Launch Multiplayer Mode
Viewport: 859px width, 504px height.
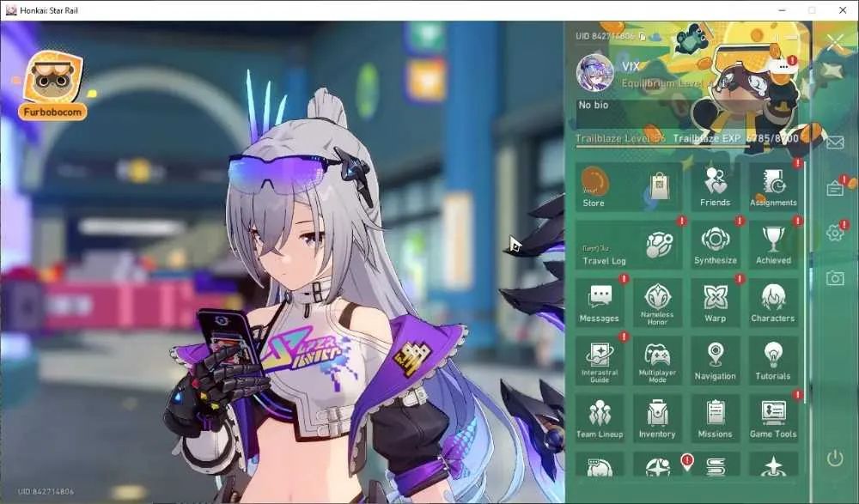657,361
